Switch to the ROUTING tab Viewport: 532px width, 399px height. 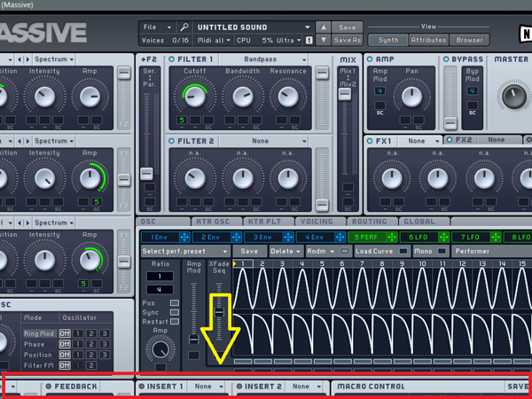click(x=372, y=222)
